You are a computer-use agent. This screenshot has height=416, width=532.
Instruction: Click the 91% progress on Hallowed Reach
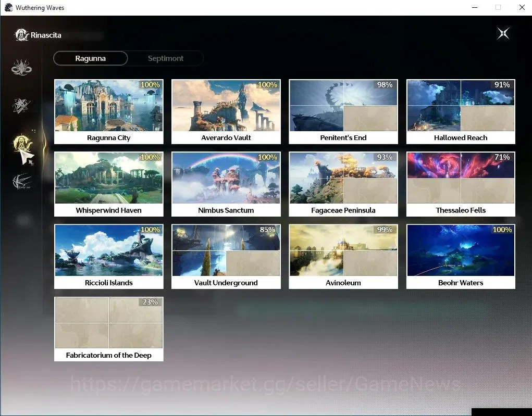(502, 85)
